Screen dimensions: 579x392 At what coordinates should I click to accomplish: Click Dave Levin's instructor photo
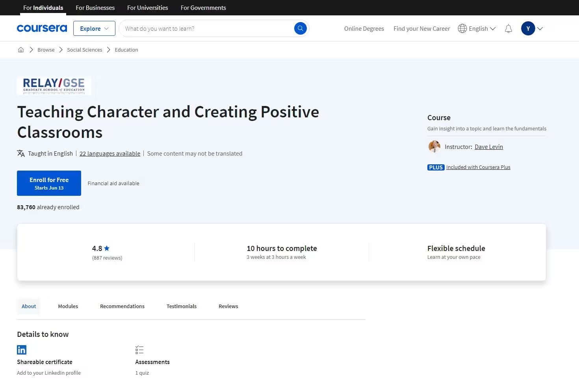click(434, 147)
